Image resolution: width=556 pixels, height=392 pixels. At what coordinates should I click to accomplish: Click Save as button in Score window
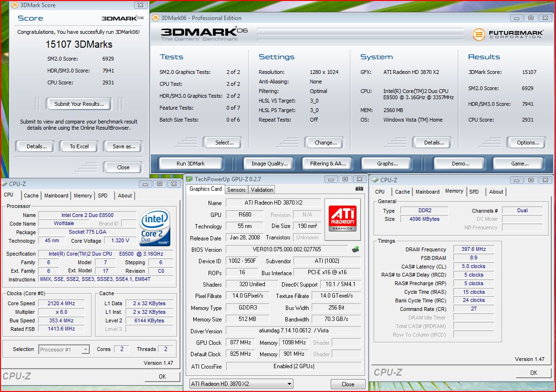[x=124, y=146]
